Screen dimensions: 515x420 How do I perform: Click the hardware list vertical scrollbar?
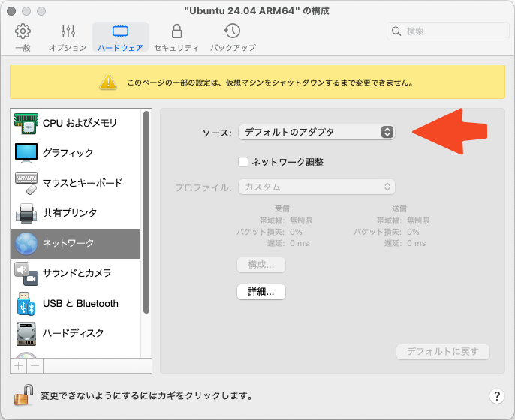(x=146, y=212)
